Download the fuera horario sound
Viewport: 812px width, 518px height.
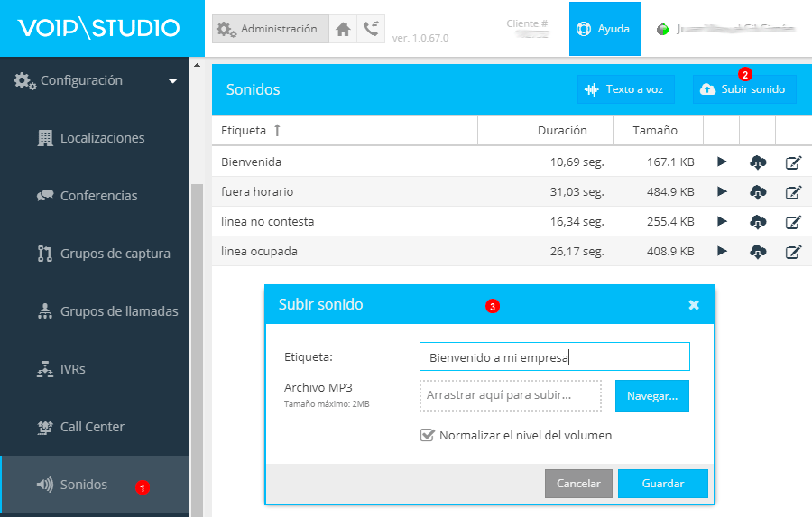(758, 192)
